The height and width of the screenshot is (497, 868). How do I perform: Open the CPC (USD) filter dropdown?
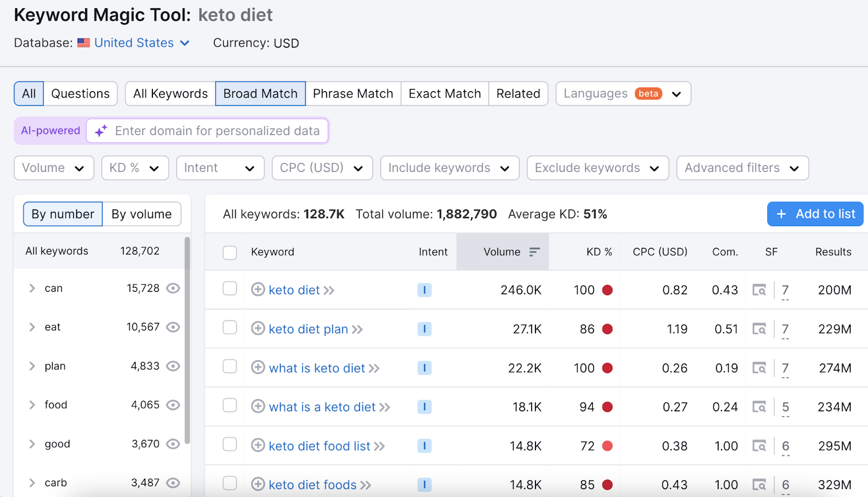coord(321,168)
